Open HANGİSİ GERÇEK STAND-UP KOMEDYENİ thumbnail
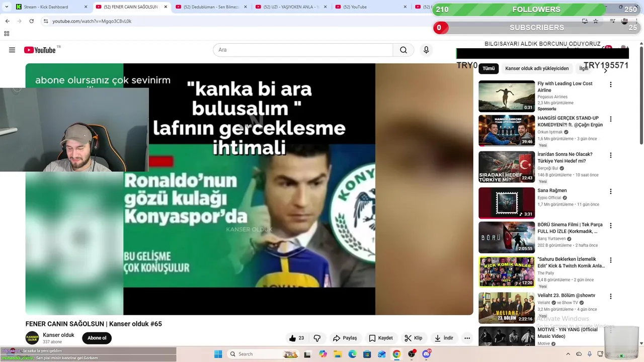Image resolution: width=644 pixels, height=362 pixels. [x=507, y=131]
